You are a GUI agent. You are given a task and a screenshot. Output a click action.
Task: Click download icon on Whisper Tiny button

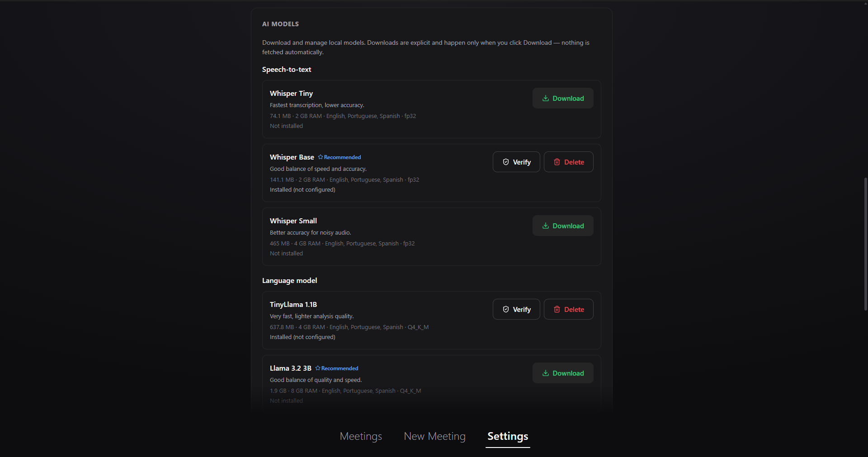pyautogui.click(x=546, y=98)
